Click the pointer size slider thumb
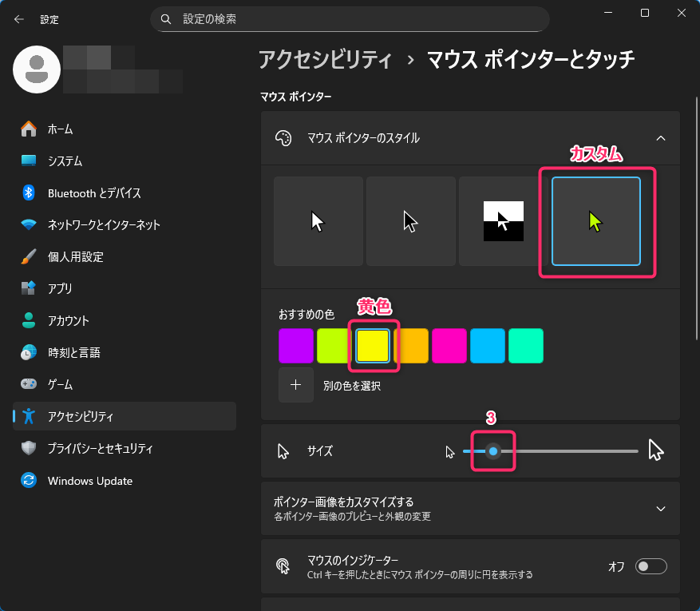The height and width of the screenshot is (611, 700). pyautogui.click(x=493, y=451)
